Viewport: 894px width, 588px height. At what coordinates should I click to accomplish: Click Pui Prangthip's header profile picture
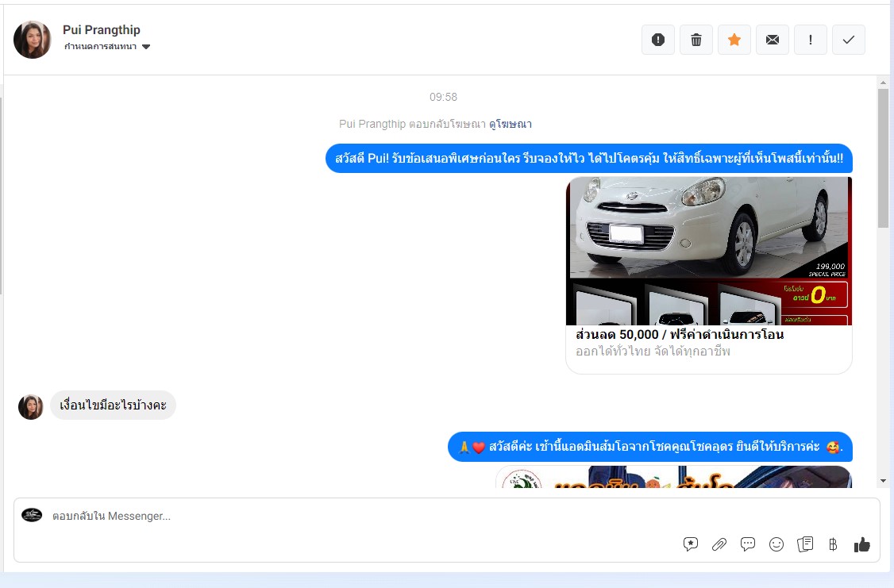(33, 40)
